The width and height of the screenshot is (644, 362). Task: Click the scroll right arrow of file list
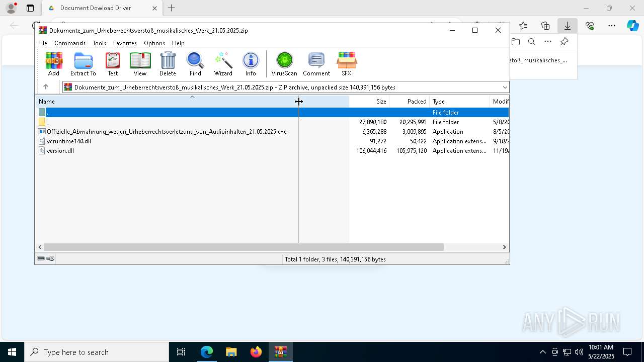pyautogui.click(x=504, y=247)
